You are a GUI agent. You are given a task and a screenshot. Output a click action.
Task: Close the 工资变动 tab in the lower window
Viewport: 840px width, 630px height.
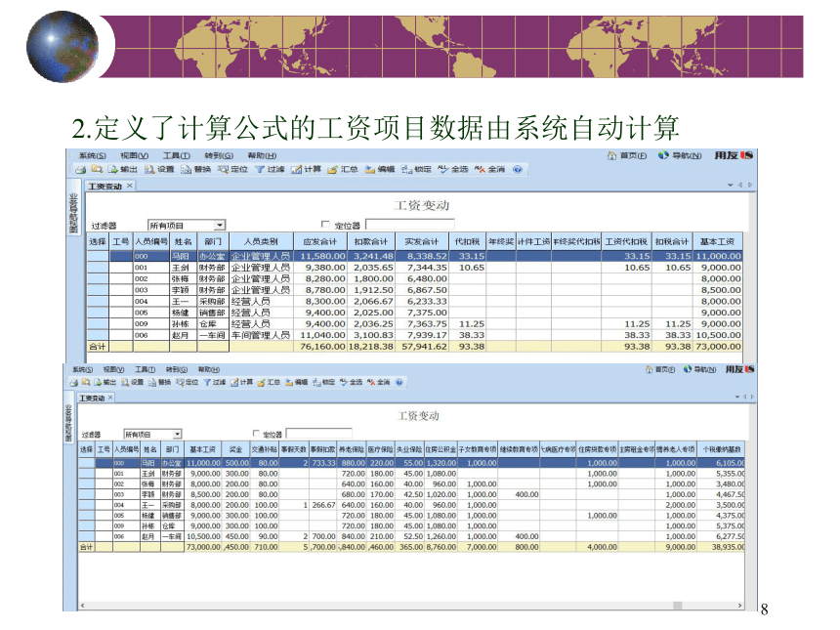[110, 398]
